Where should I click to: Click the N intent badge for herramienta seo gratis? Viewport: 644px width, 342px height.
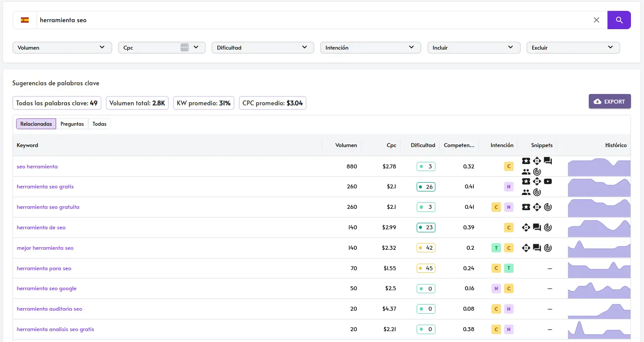point(508,187)
